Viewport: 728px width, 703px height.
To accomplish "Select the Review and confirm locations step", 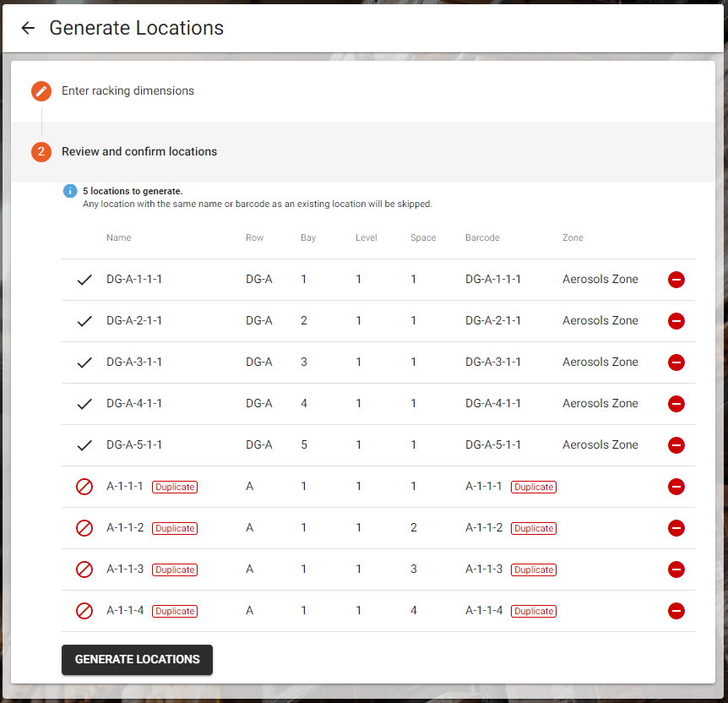I will [139, 151].
